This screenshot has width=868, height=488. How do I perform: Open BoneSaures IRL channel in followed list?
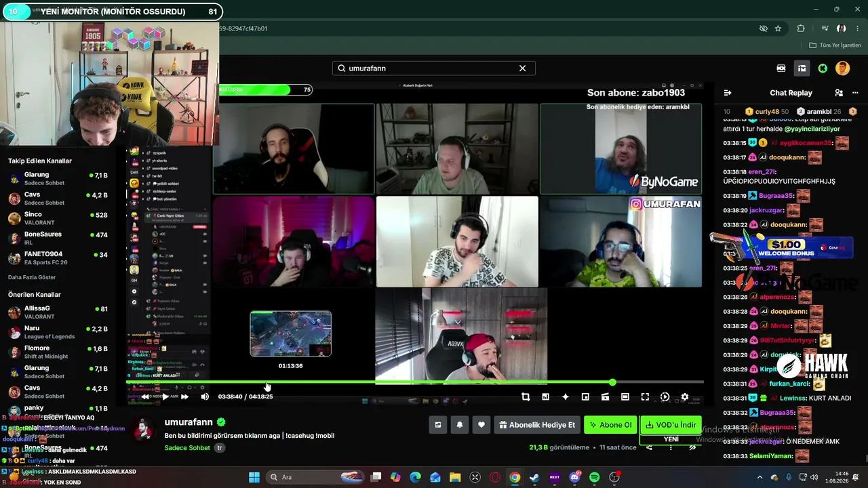[58, 238]
